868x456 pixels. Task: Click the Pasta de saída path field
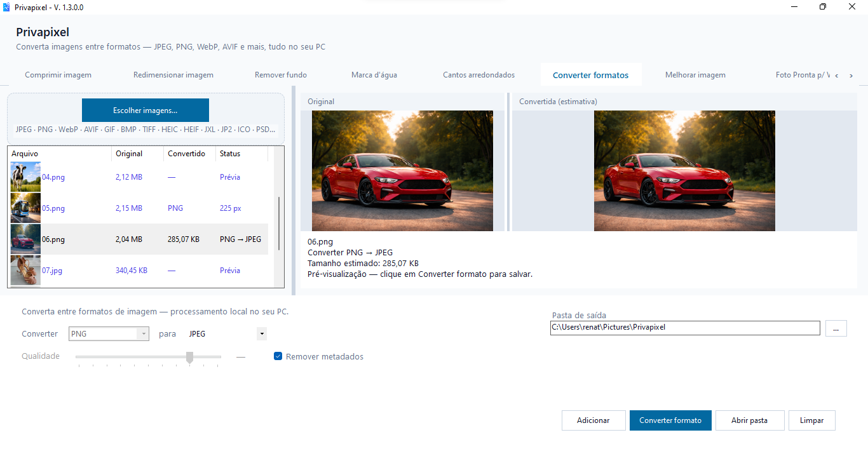pyautogui.click(x=685, y=328)
